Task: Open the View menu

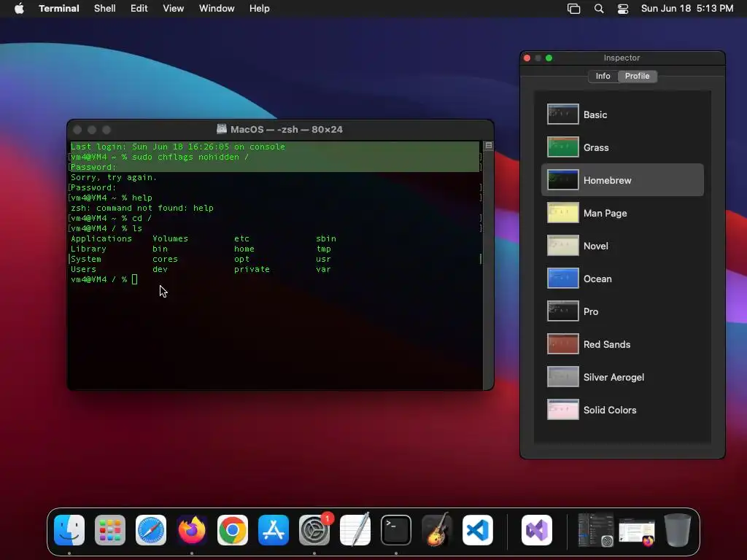Action: (x=174, y=9)
